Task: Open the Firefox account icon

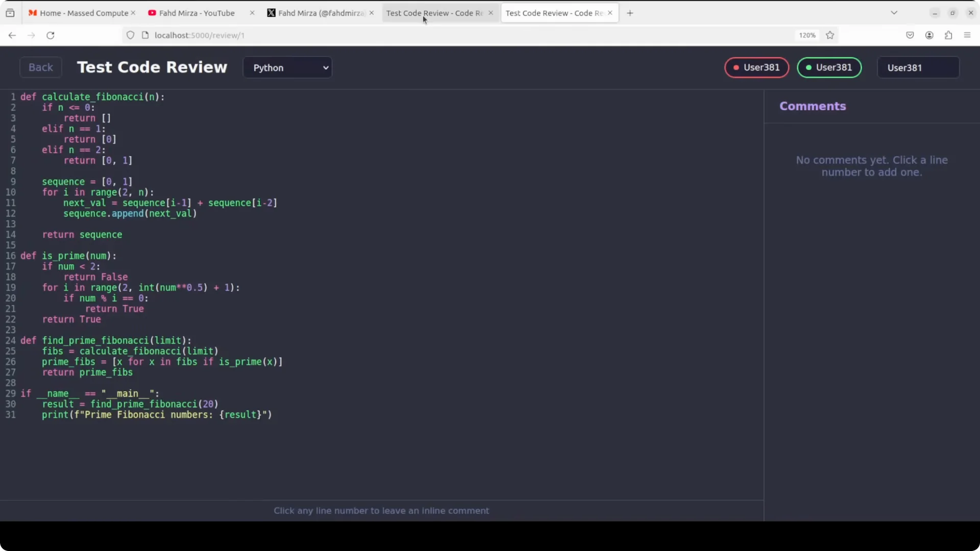Action: [929, 35]
